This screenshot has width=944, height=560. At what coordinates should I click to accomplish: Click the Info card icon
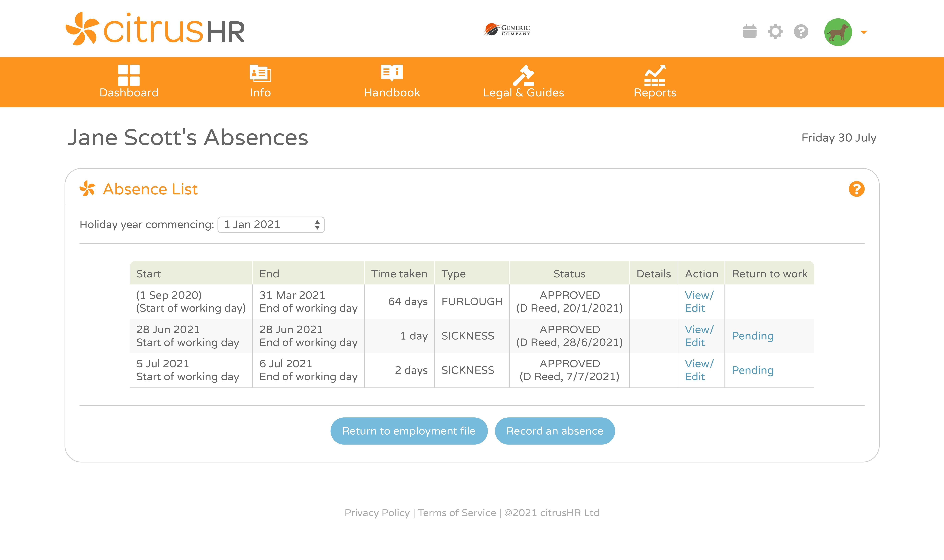tap(260, 73)
